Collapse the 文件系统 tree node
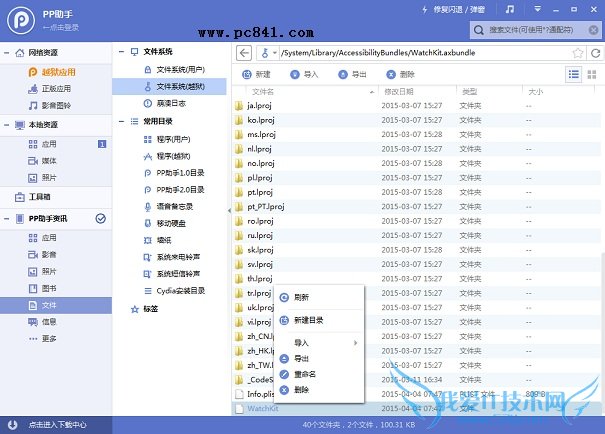The width and height of the screenshot is (605, 434). [x=121, y=51]
